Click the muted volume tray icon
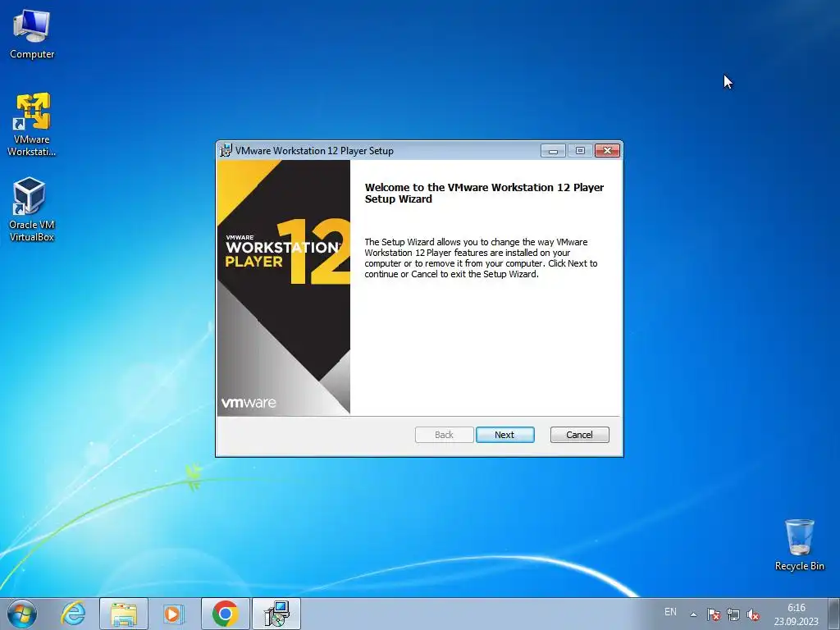The height and width of the screenshot is (630, 840). pyautogui.click(x=753, y=614)
